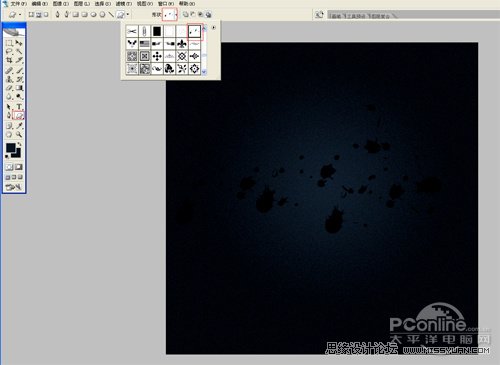Enable Subtract from shape area option
This screenshot has width=500, height=365.
pyautogui.click(x=193, y=14)
